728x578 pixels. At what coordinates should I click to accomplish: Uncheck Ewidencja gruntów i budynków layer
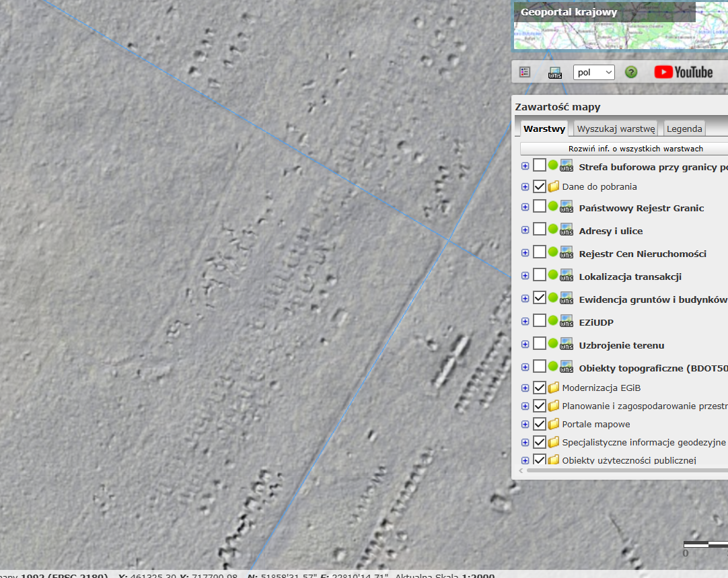[539, 299]
